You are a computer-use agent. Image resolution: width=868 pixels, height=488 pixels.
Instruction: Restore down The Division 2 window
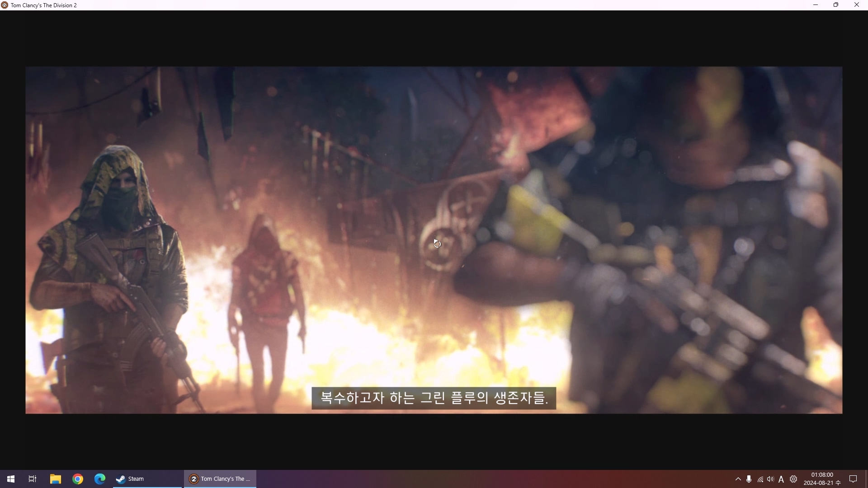[836, 5]
